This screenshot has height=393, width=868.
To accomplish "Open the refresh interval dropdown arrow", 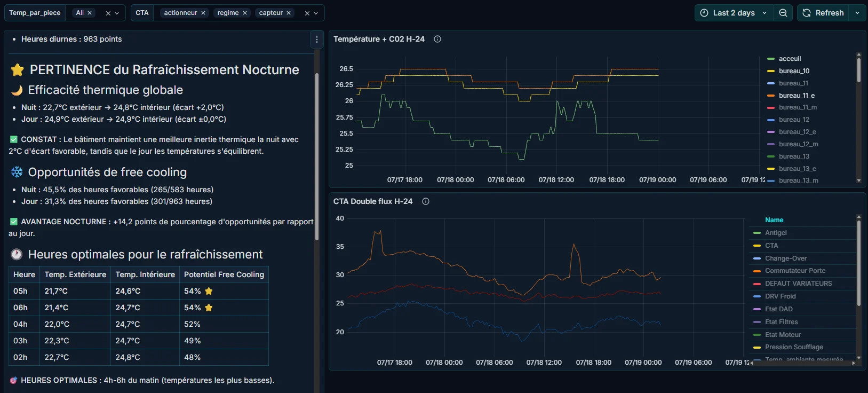I will (857, 13).
